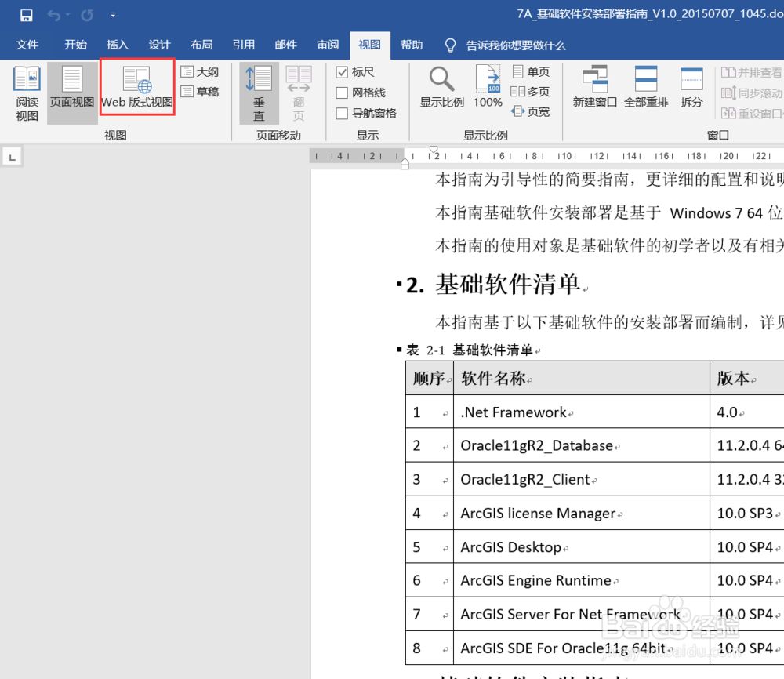784x679 pixels.
Task: Switch to the 开始 tab
Action: pos(75,45)
